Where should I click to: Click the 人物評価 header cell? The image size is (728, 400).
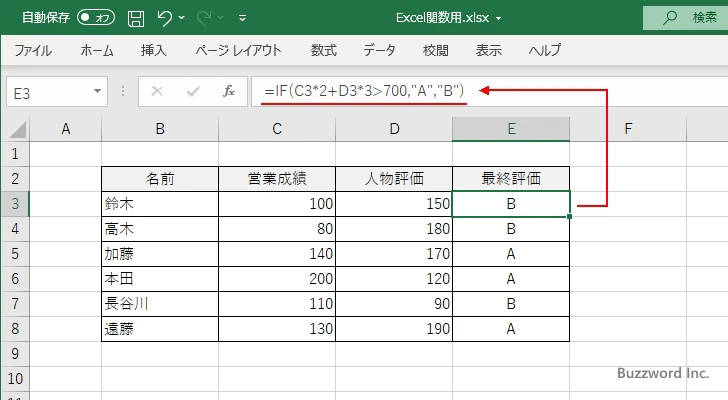tap(394, 179)
